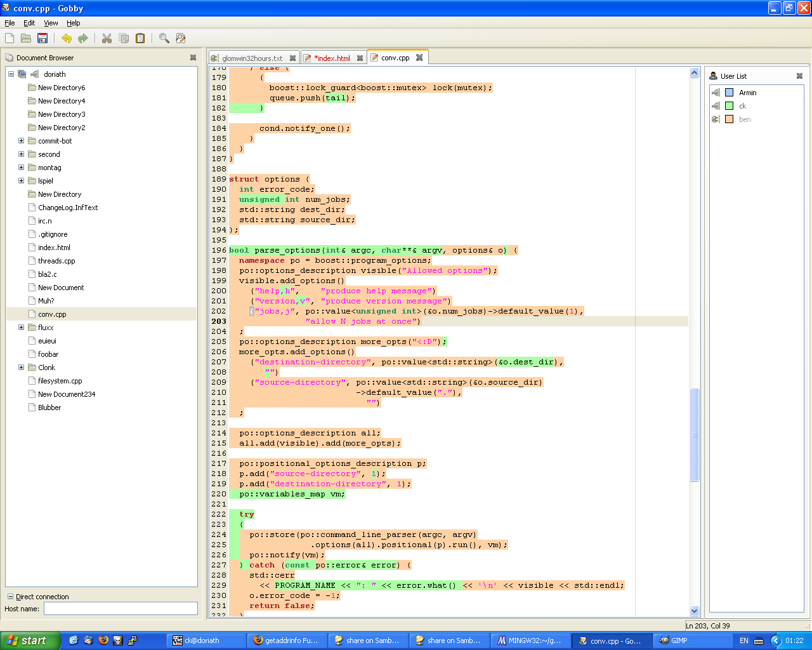The image size is (812, 650).
Task: Cut selected text using the scissors icon
Action: point(107,38)
